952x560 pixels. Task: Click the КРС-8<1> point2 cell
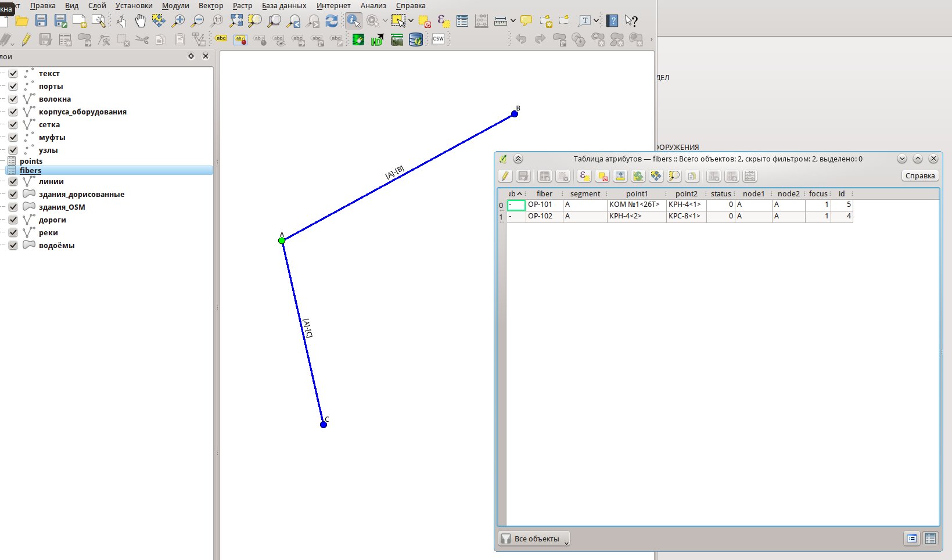[x=686, y=216]
